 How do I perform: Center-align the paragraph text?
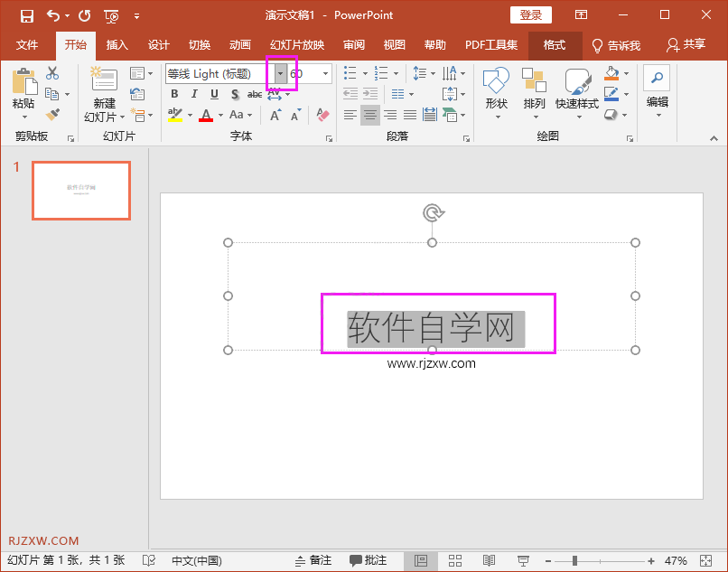369,115
